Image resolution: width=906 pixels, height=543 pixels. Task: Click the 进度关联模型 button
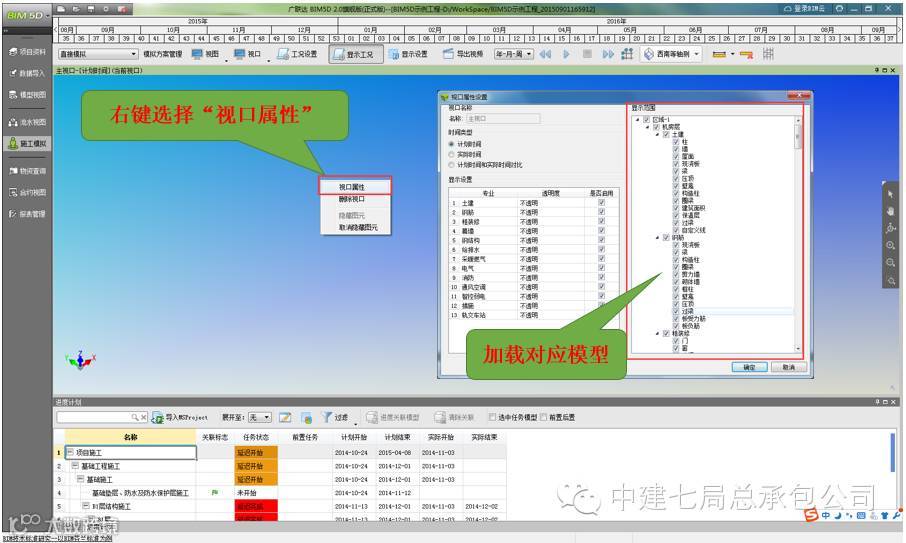tap(393, 417)
